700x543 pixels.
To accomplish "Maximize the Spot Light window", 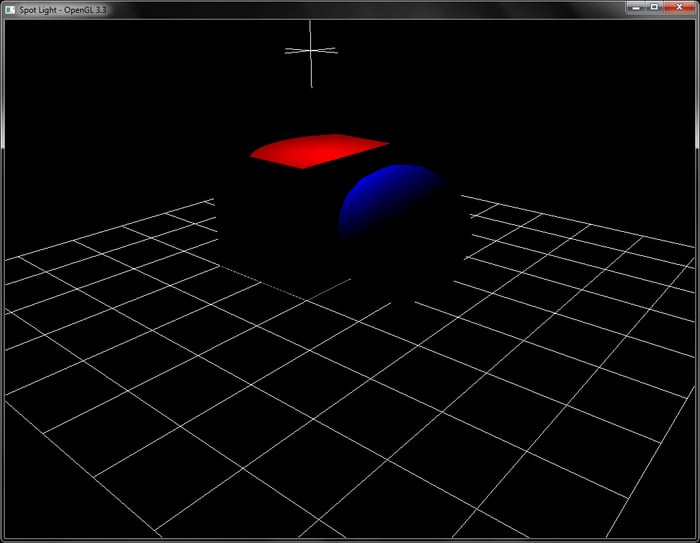I will coord(654,7).
